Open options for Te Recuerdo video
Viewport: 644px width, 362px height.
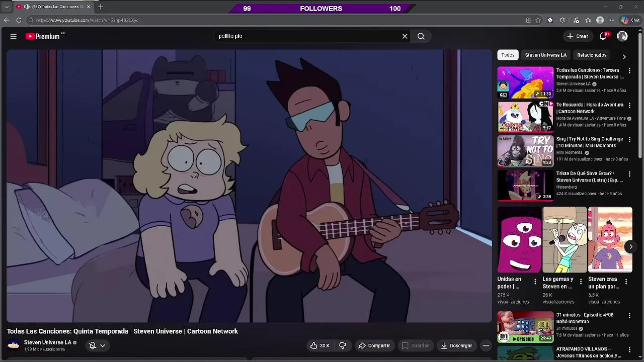coord(629,105)
